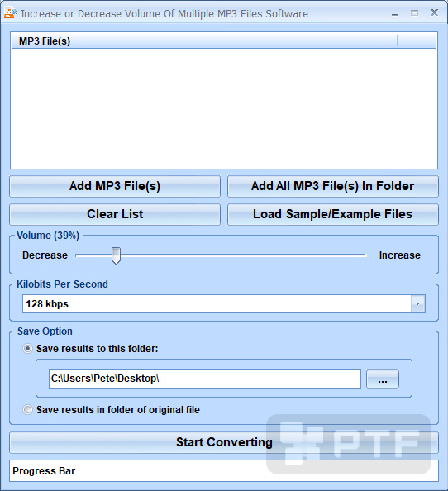Add MP3 File(s) to the list
The width and height of the screenshot is (448, 491).
115,186
